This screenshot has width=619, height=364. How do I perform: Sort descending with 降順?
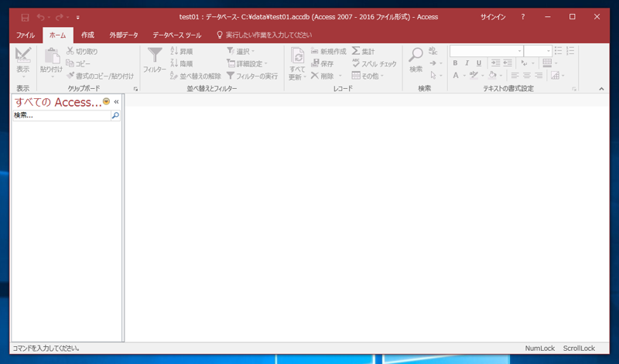point(182,63)
